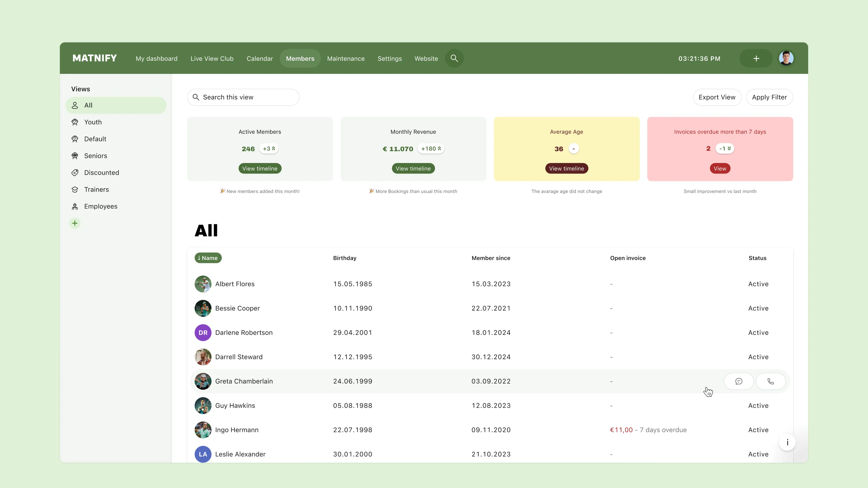Expand the +180 revenue change badge
Image resolution: width=868 pixels, height=488 pixels.
[431, 149]
